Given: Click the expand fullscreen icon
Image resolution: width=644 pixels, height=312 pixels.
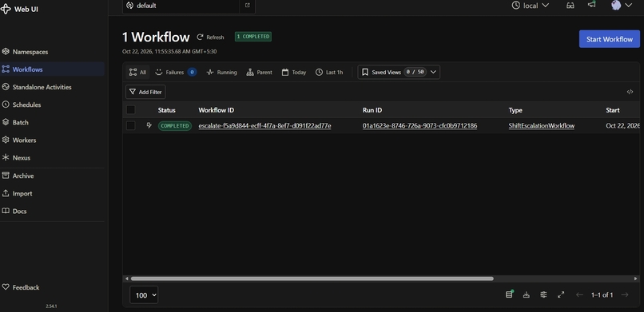Looking at the screenshot, I should 561,294.
